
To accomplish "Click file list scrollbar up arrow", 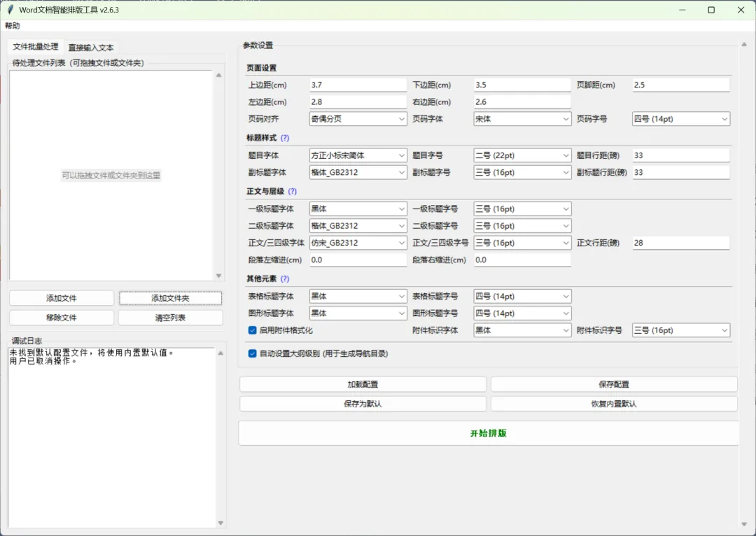I will [219, 75].
